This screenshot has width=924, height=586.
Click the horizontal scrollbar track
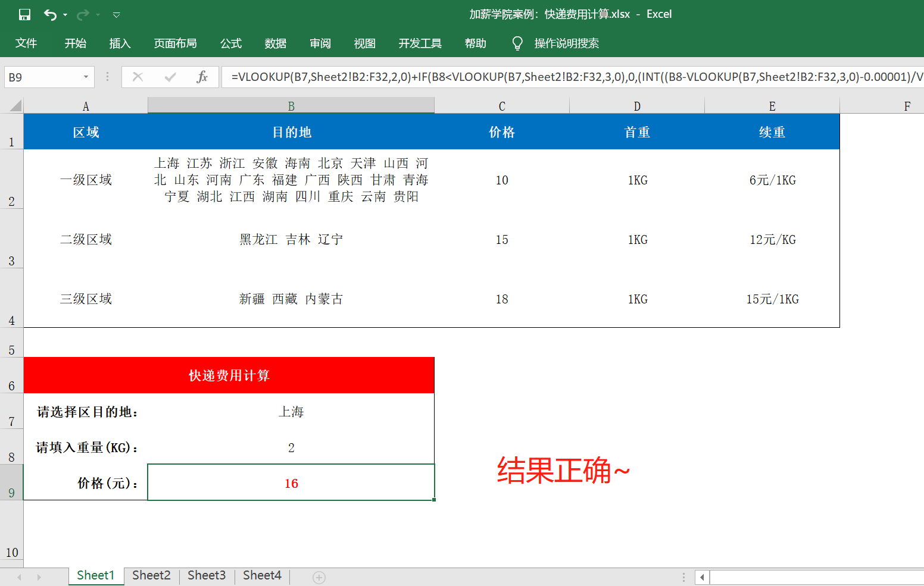point(817,577)
